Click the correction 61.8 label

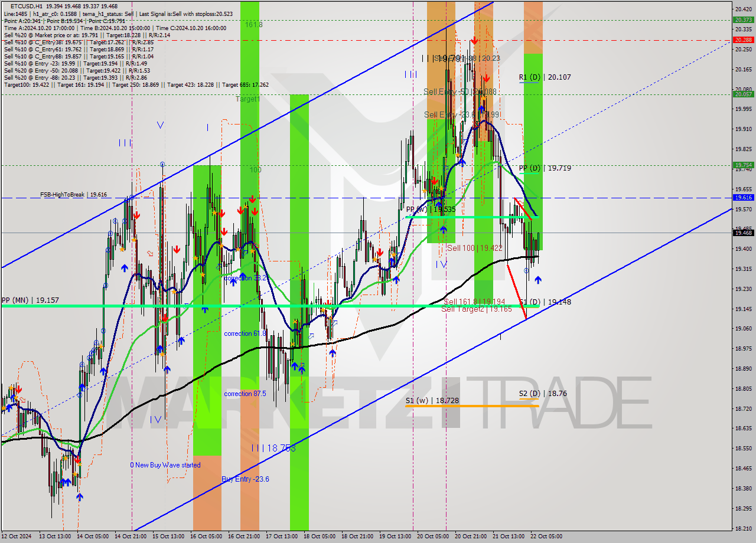(x=245, y=334)
